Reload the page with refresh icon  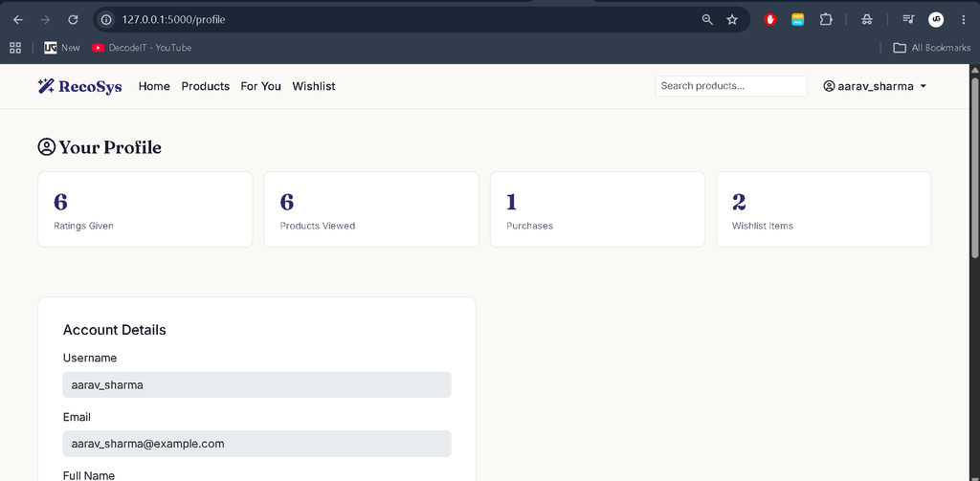73,20
